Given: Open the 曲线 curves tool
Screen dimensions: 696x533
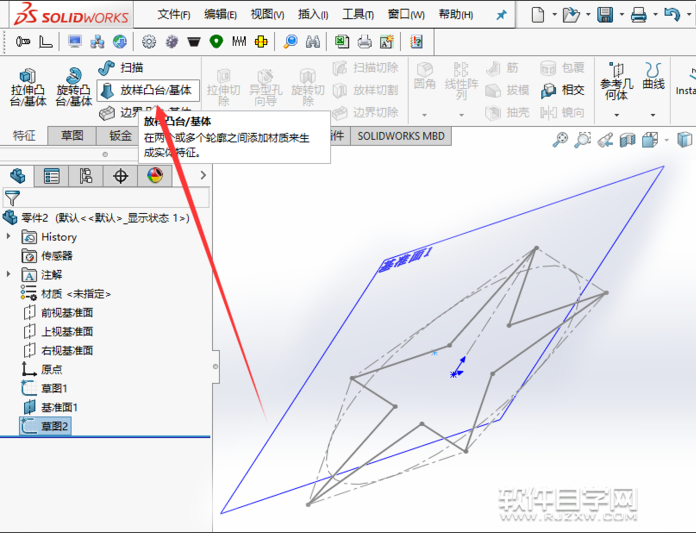Looking at the screenshot, I should click(653, 75).
